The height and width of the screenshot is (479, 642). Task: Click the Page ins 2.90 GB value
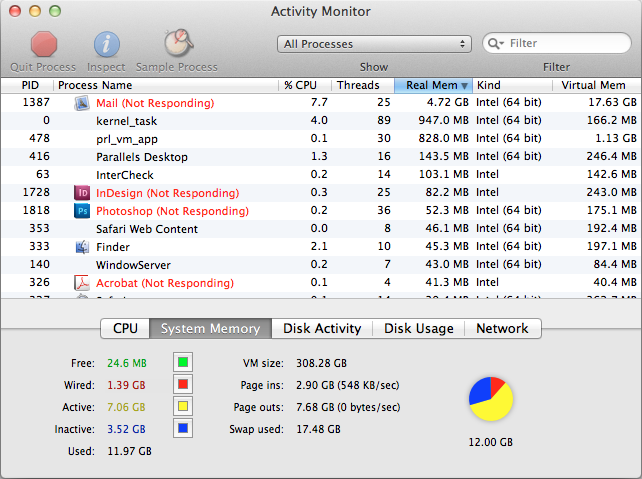348,385
